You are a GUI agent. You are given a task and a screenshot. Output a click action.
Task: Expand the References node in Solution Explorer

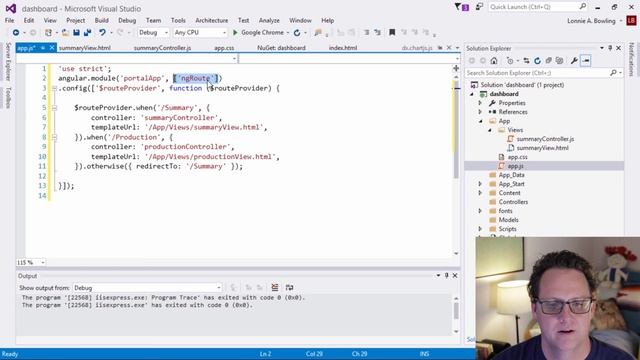coord(480,112)
